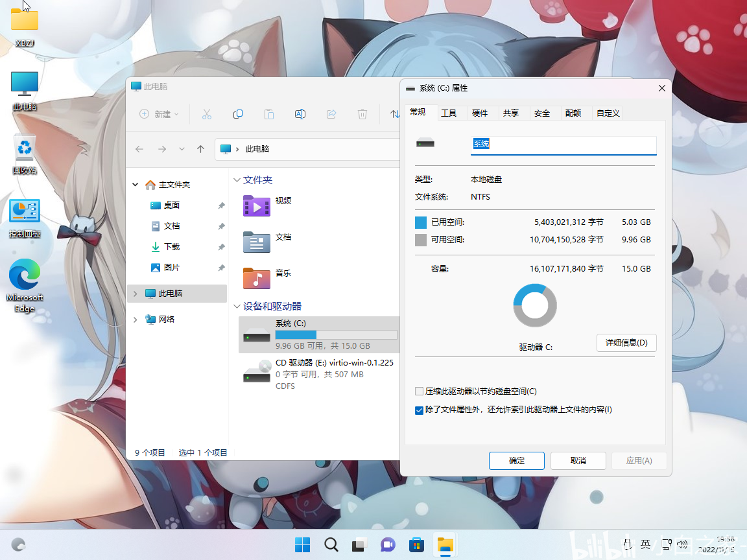747x560 pixels.
Task: Click the disk usage donut chart
Action: [x=535, y=305]
